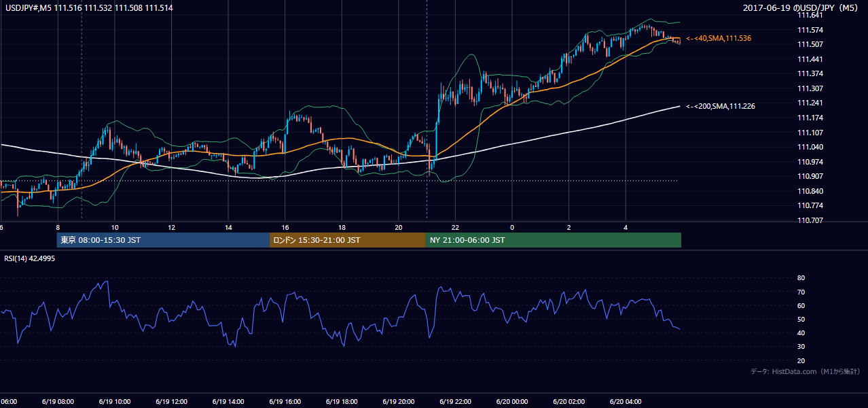
Task: Click the 200 SMA 111.226 label
Action: pyautogui.click(x=721, y=107)
